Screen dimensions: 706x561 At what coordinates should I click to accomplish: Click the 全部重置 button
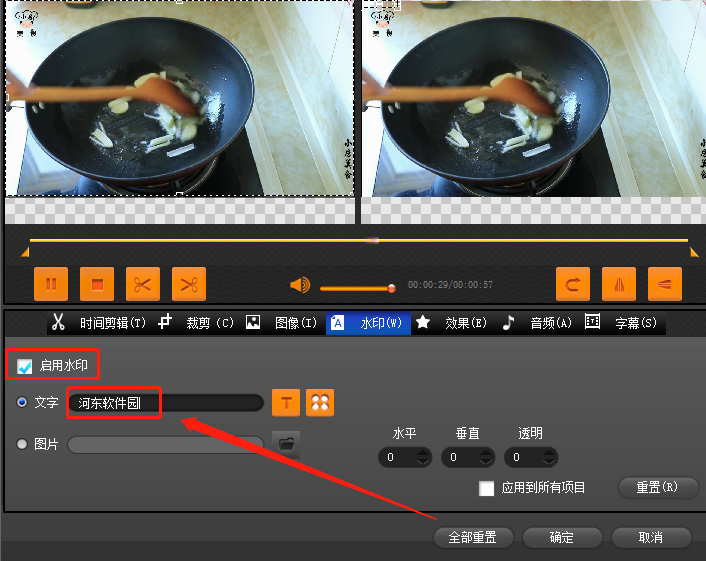coord(473,538)
